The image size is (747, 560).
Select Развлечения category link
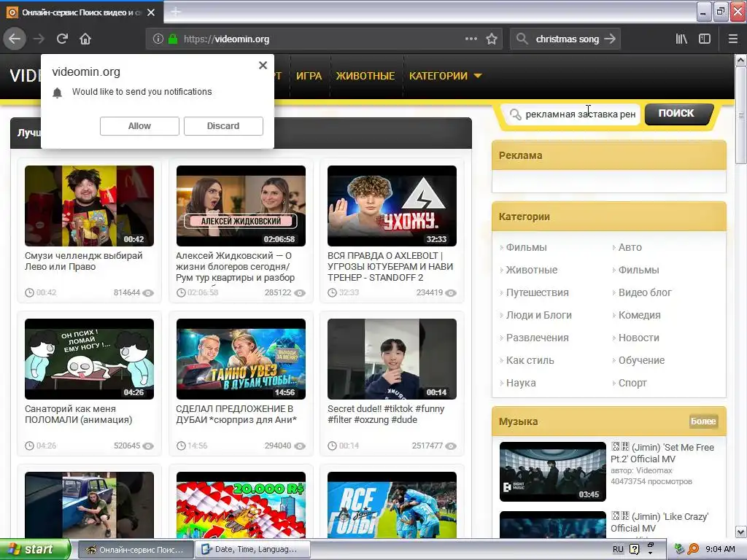click(537, 338)
